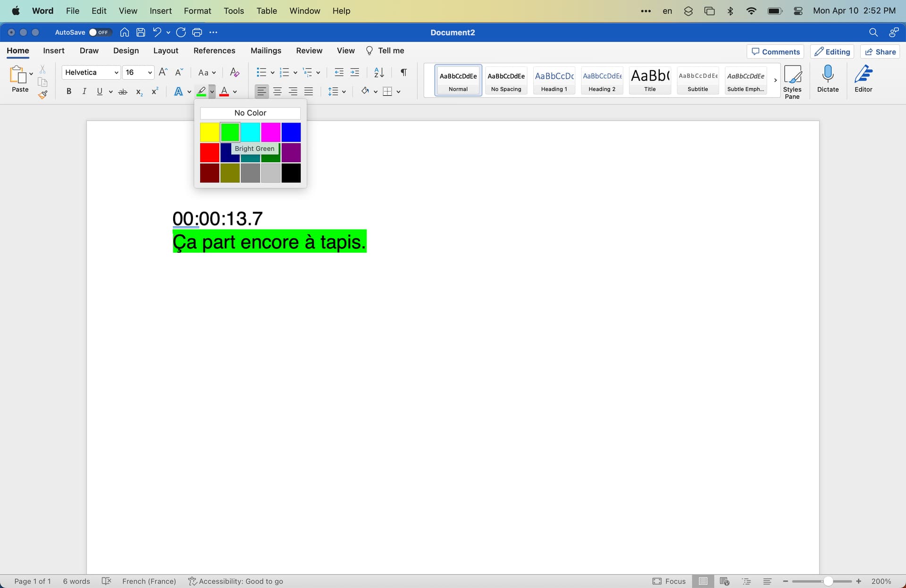
Task: Open the spelling check icon in status bar
Action: point(106,581)
